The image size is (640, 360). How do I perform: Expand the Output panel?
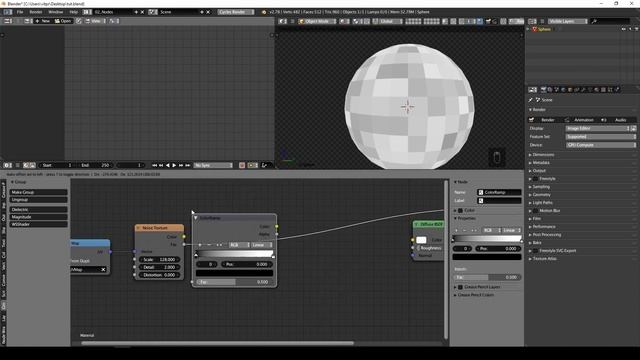coord(539,171)
